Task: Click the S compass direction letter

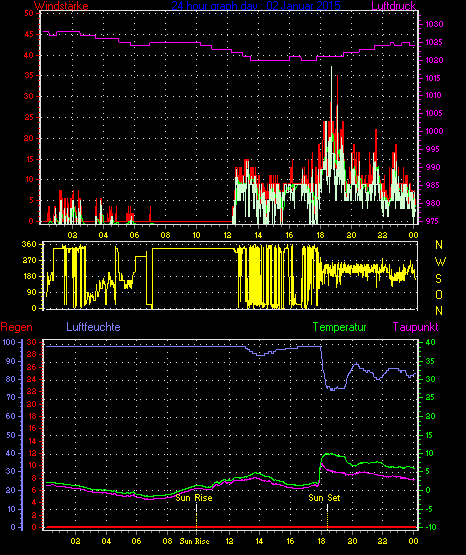Action: (x=438, y=279)
